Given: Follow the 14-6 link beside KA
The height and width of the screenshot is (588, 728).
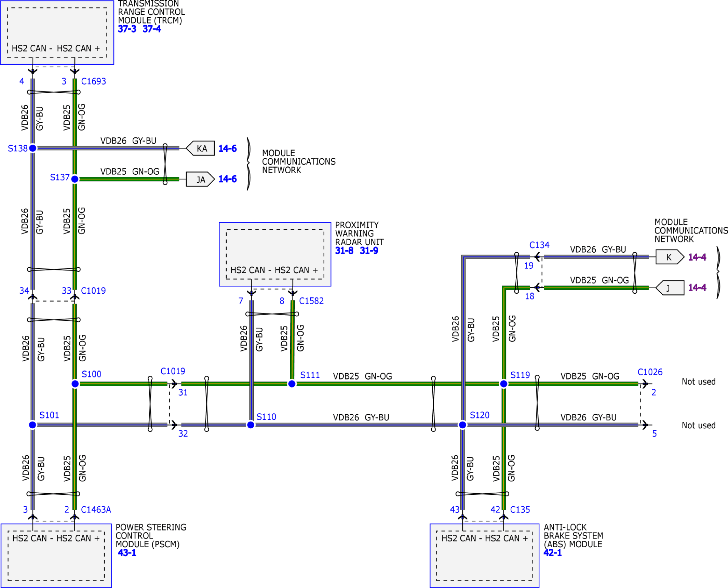Looking at the screenshot, I should pos(228,149).
